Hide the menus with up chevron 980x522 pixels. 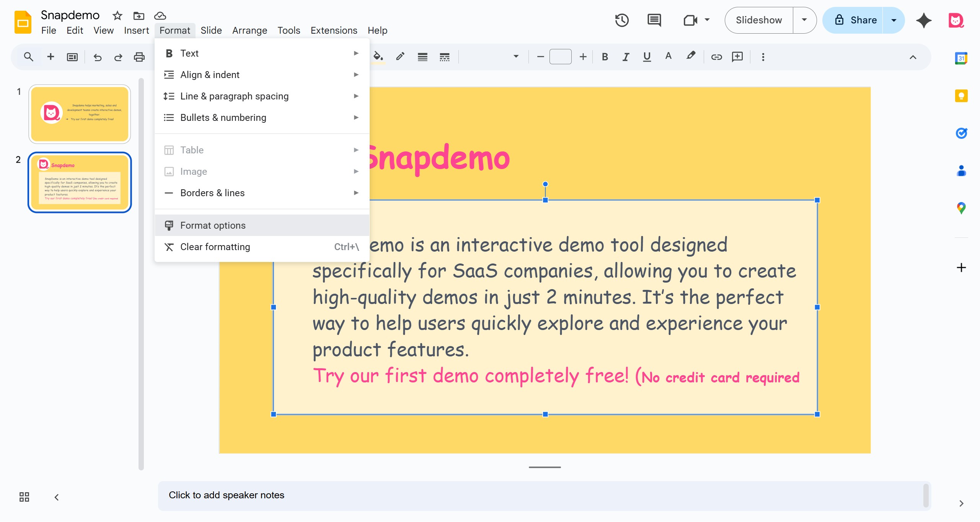coord(913,57)
